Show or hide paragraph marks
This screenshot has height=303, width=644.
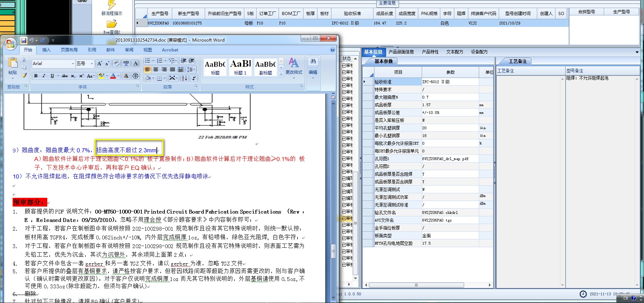(194, 78)
